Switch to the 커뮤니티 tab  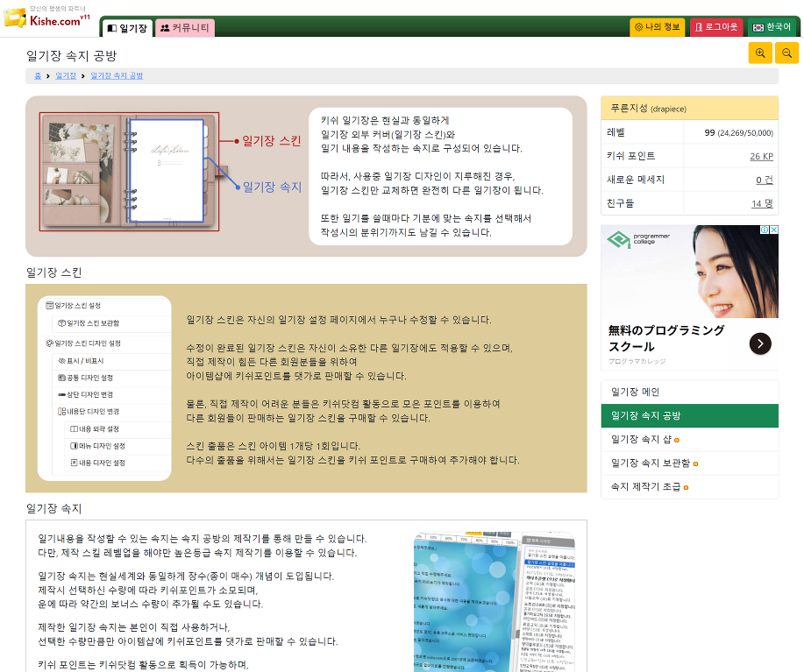[184, 28]
